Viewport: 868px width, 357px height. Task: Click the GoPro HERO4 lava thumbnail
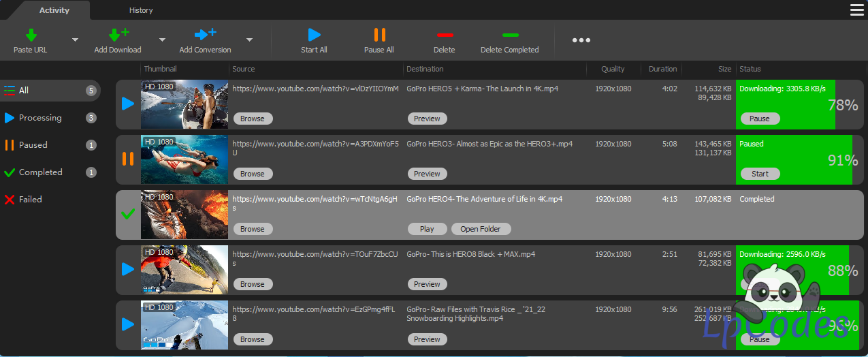[184, 215]
